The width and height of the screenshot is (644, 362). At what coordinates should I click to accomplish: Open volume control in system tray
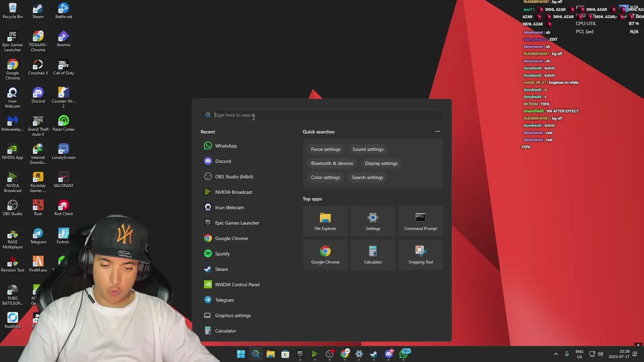click(600, 354)
